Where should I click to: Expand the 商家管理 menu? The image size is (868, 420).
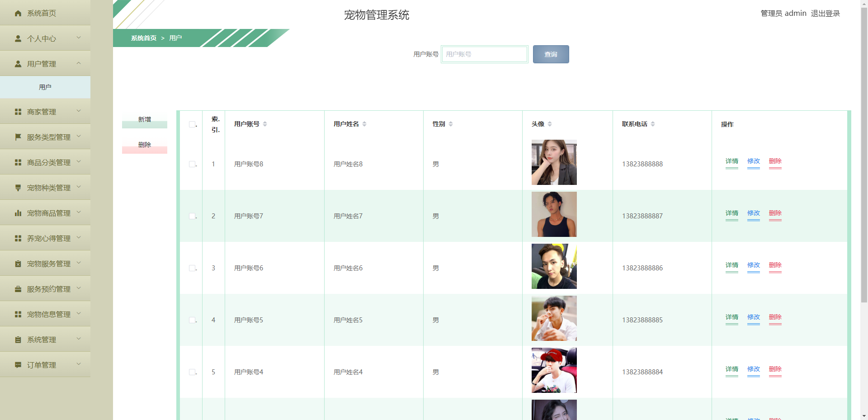(45, 111)
